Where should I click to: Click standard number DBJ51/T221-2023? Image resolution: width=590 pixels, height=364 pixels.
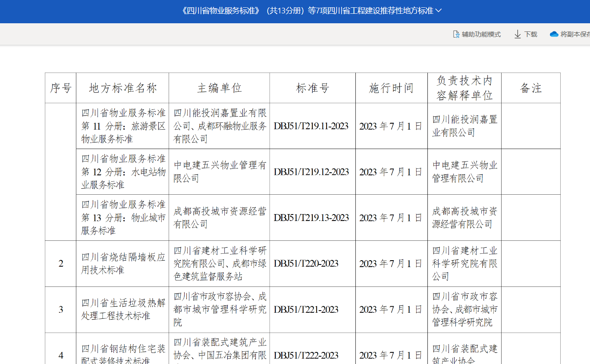[306, 310]
